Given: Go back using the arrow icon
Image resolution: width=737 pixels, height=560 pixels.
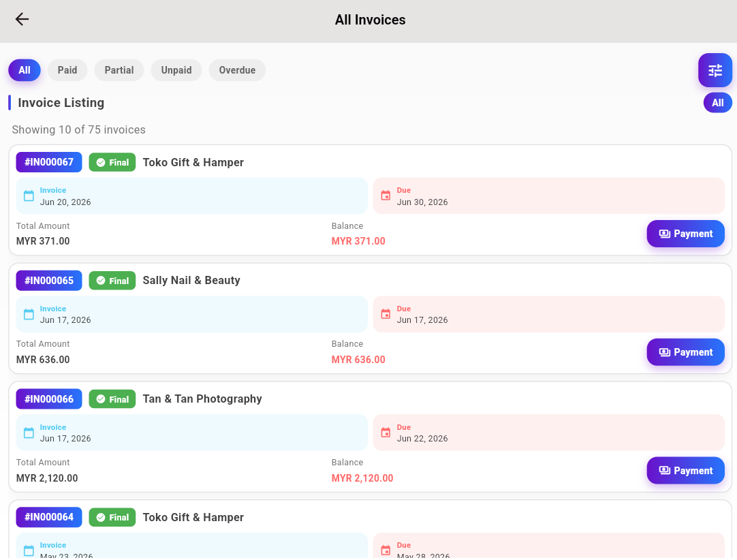Looking at the screenshot, I should (x=22, y=19).
